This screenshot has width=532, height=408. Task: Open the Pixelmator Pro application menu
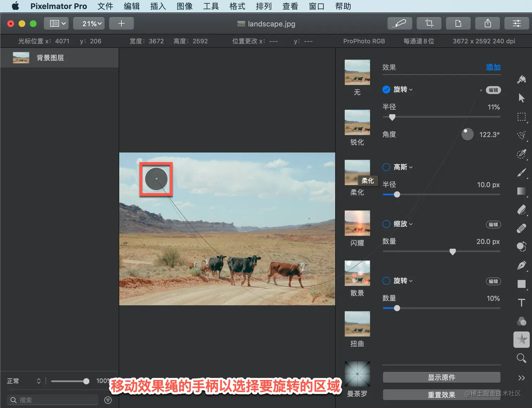click(58, 6)
